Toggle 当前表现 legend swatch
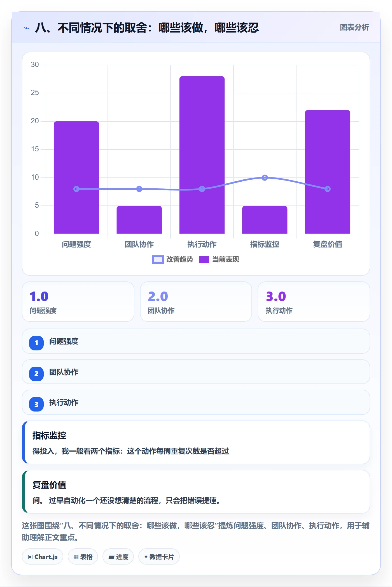 (204, 260)
